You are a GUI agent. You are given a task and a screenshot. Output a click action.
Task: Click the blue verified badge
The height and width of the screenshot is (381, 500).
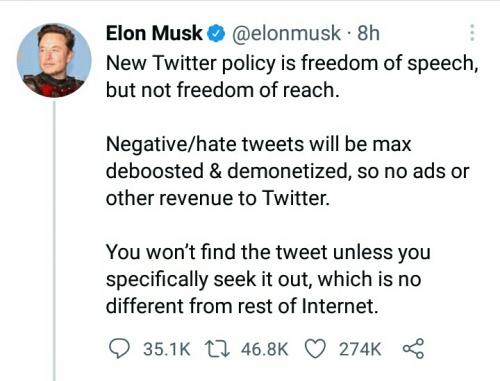(x=216, y=34)
